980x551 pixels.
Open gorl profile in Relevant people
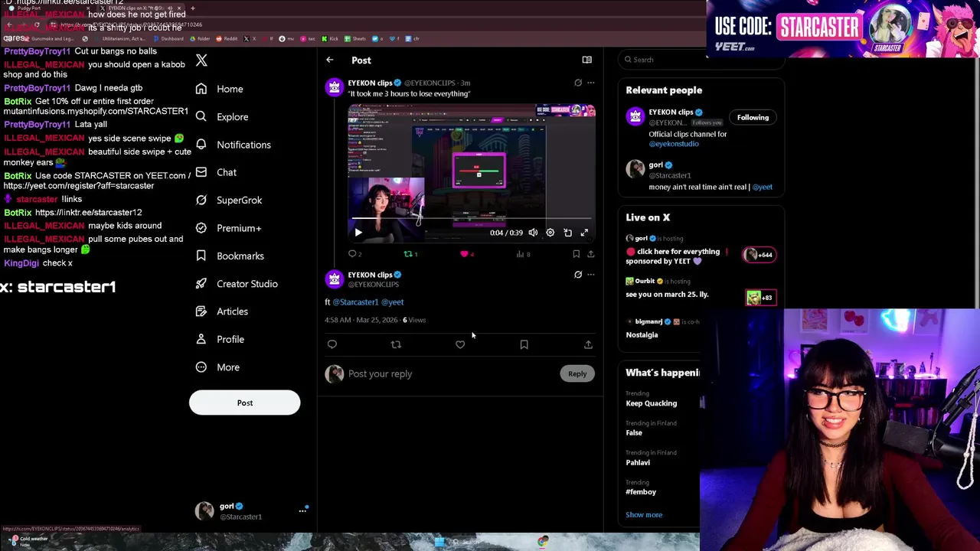(x=656, y=165)
